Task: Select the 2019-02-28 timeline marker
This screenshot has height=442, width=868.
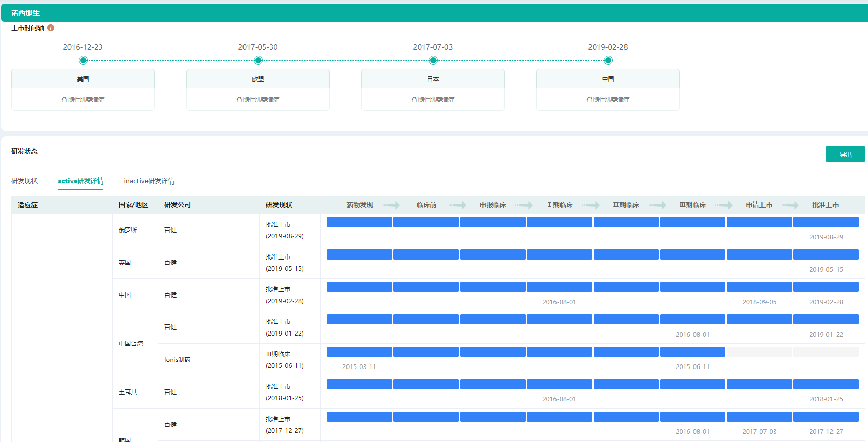Action: (608, 61)
